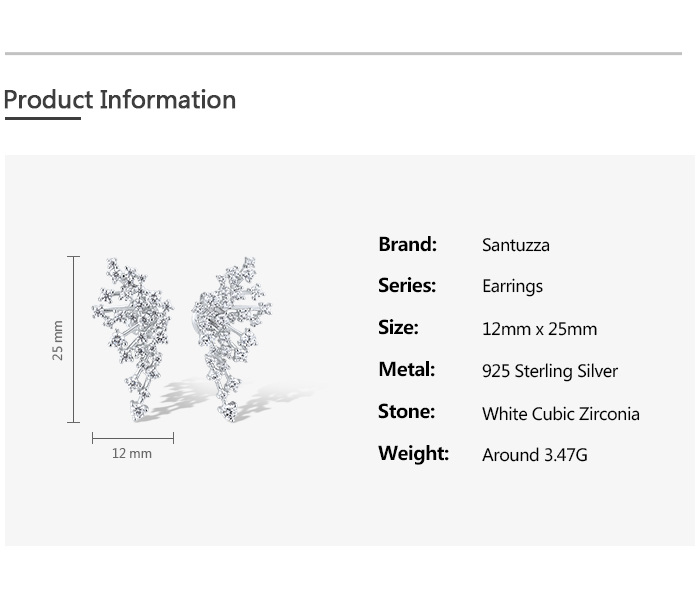Select the left earring image
The height and width of the screenshot is (596, 700).
(133, 339)
